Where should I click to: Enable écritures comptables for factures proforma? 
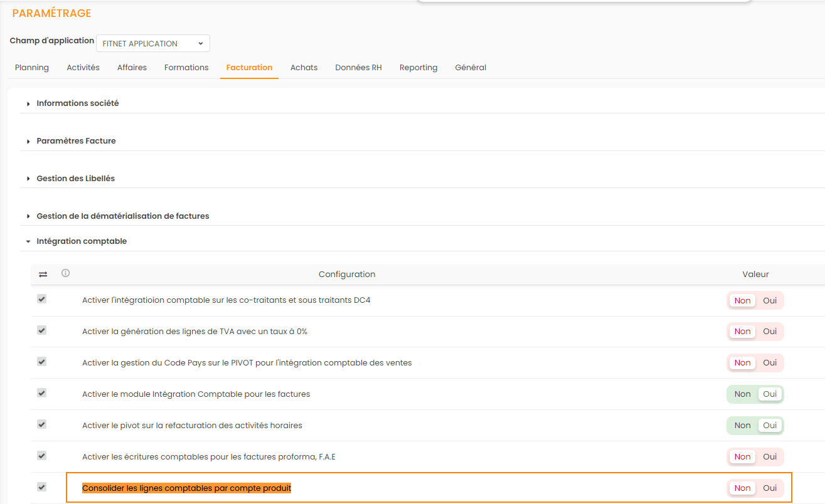tap(770, 457)
